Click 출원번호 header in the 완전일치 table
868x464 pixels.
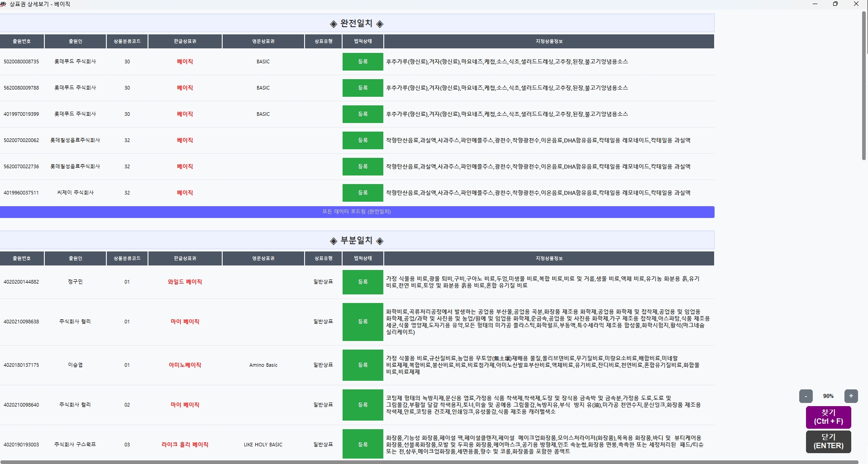(22, 41)
